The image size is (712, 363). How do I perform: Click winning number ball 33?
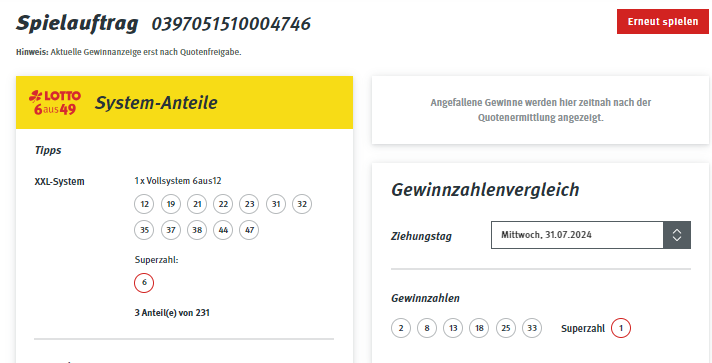532,328
